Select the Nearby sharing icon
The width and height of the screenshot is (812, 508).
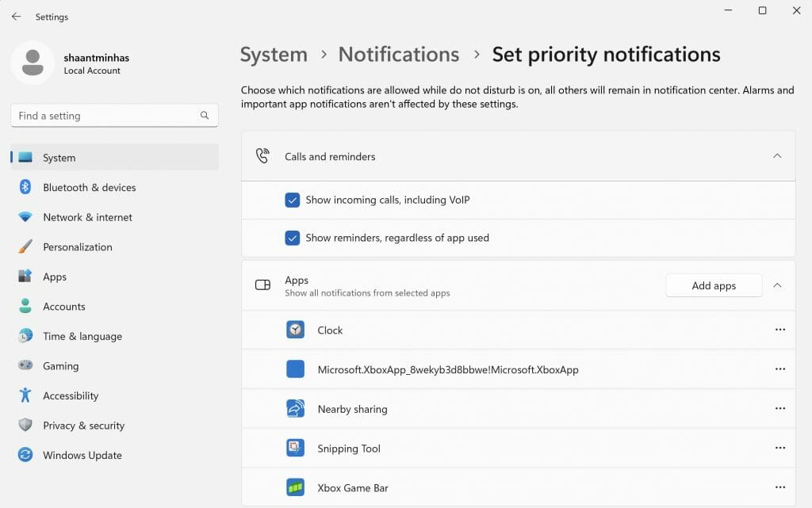coord(295,409)
